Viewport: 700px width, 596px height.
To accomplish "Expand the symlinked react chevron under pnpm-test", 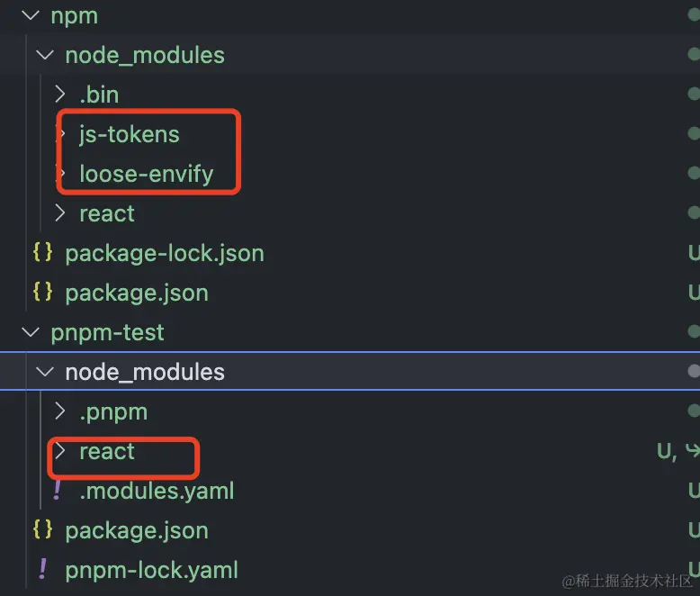I will [59, 451].
